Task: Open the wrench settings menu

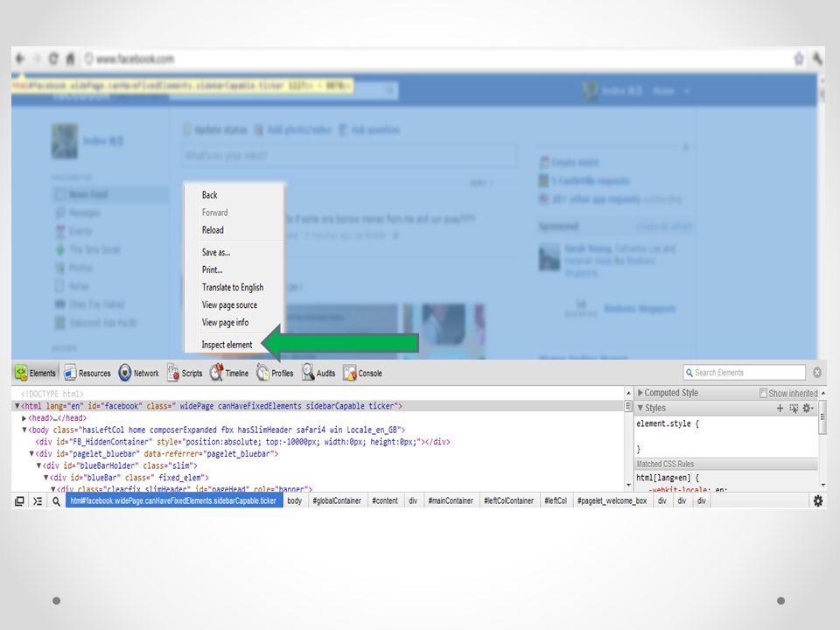Action: [817, 59]
